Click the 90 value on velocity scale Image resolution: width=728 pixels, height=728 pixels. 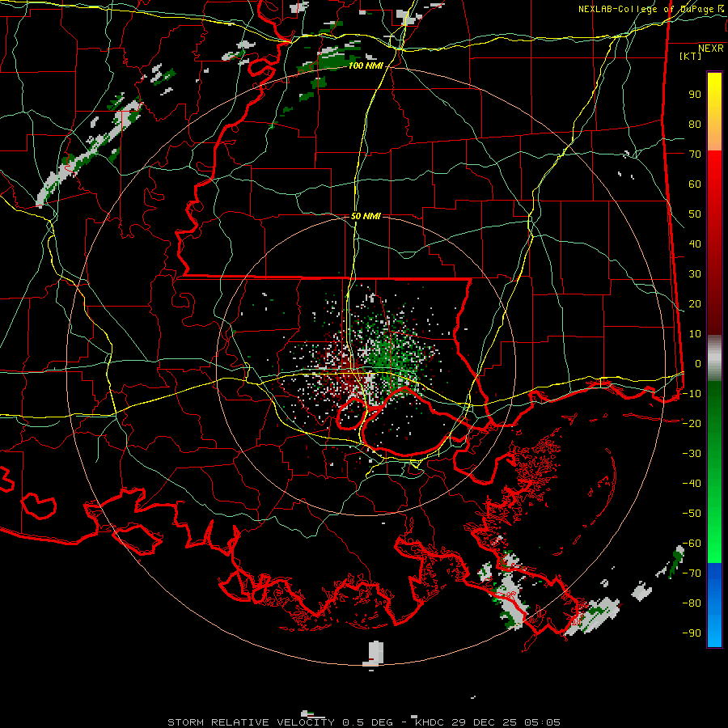695,95
